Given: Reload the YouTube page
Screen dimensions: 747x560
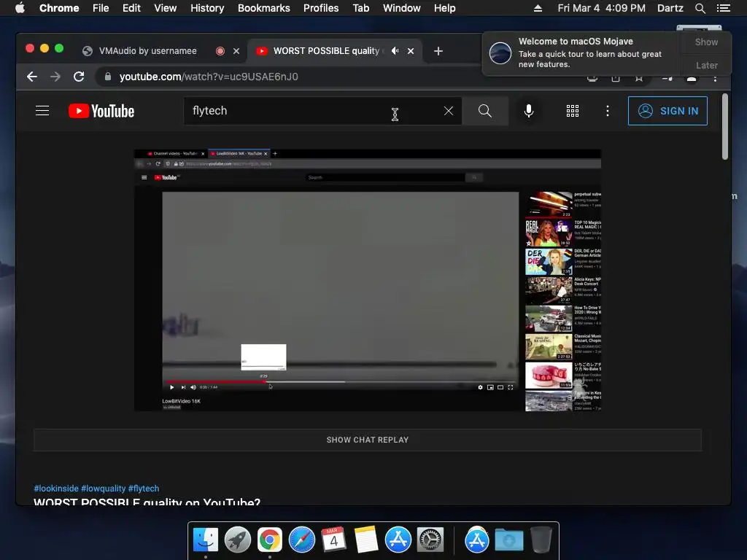Looking at the screenshot, I should [x=79, y=77].
